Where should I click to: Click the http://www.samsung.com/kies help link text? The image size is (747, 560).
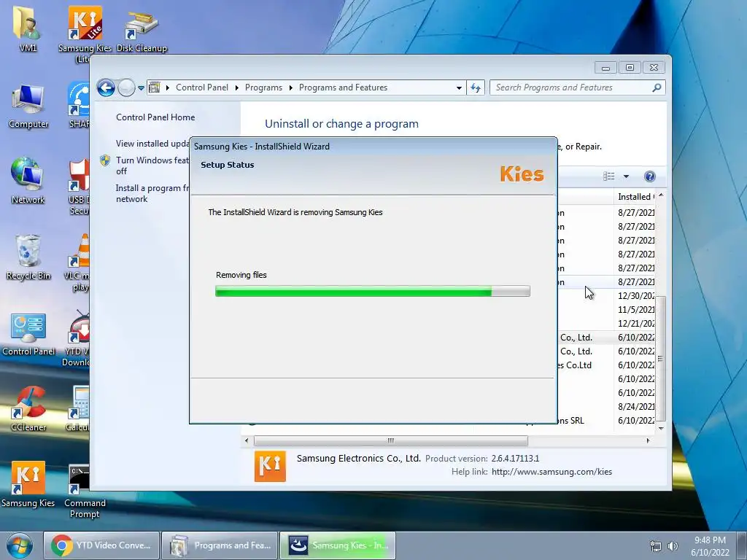[551, 472]
